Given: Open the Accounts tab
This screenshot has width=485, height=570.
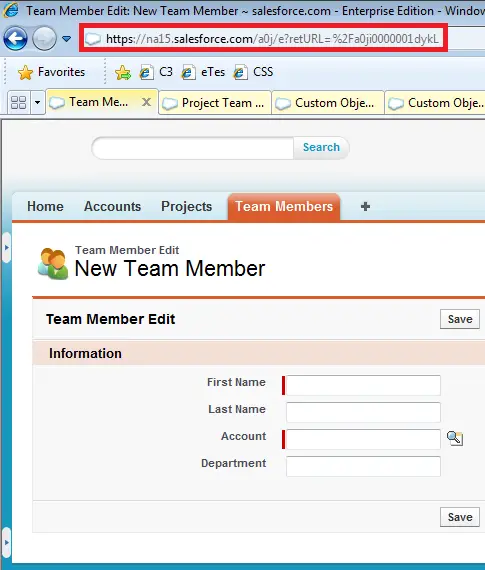Looking at the screenshot, I should point(112,206).
